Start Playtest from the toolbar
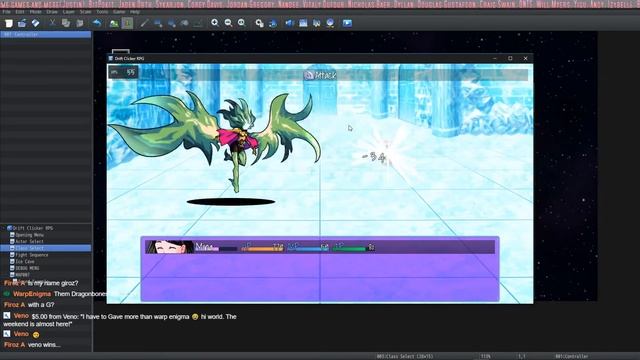 [347, 23]
